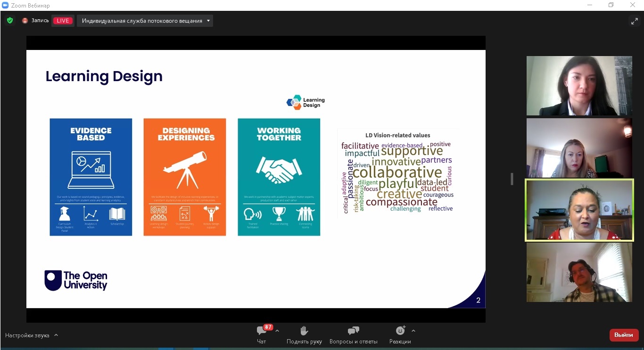The image size is (644, 350).
Task: Click the Raise Hand icon
Action: coord(304,331)
